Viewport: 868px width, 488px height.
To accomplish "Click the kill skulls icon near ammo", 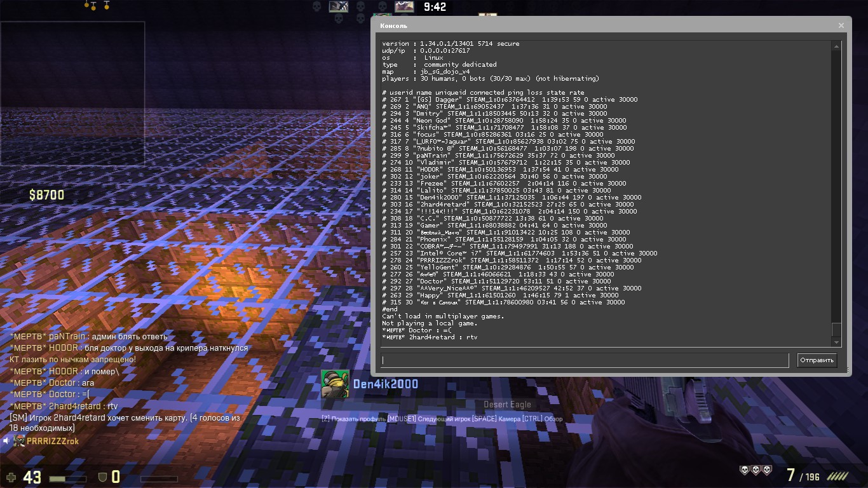I will (756, 470).
